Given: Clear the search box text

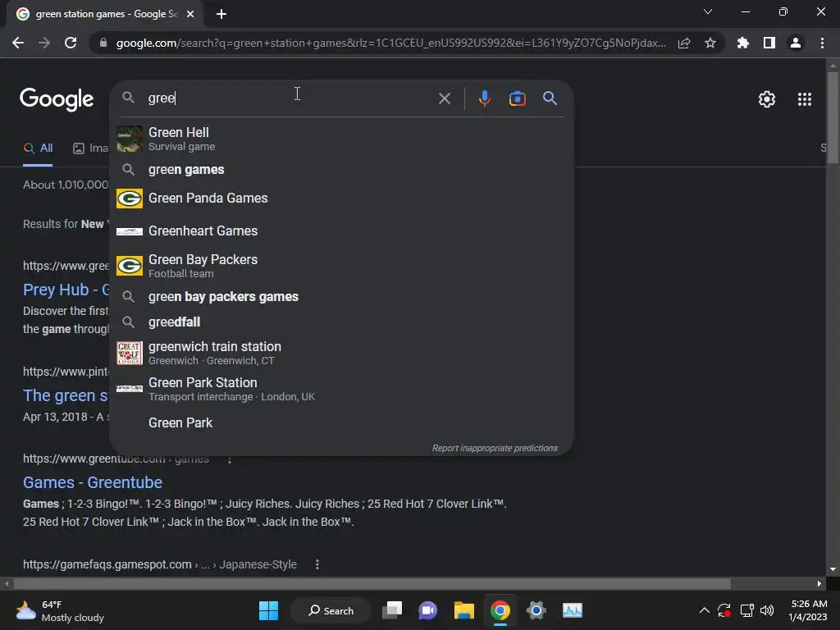Looking at the screenshot, I should (444, 98).
